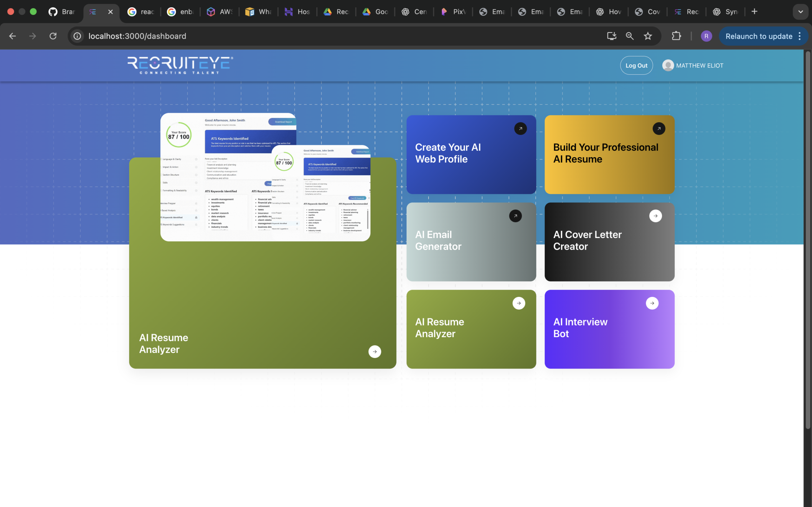Open the browser extensions puzzle icon
This screenshot has height=507, width=812.
(676, 36)
